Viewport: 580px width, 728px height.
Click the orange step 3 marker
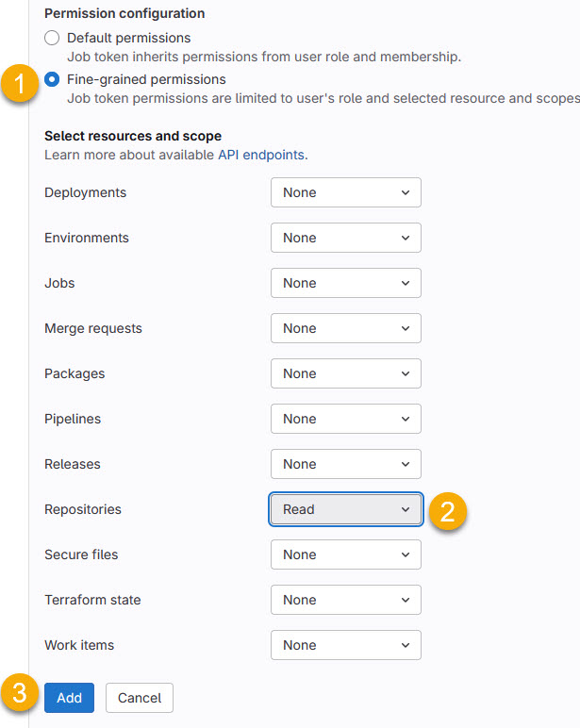point(20,694)
